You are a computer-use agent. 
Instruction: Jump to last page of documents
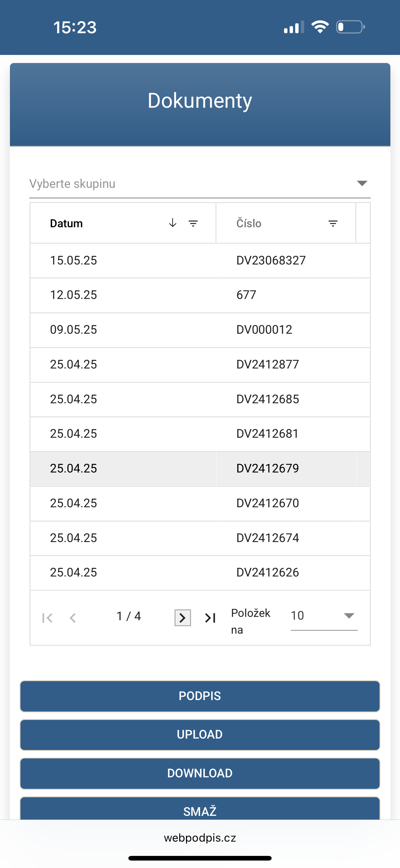tap(211, 618)
